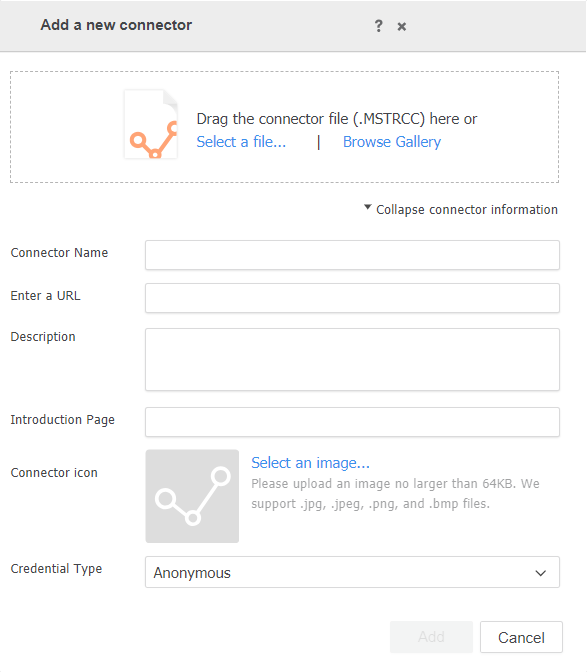Close the Add a new connector dialog
Image resolution: width=587 pixels, height=672 pixels.
[401, 27]
